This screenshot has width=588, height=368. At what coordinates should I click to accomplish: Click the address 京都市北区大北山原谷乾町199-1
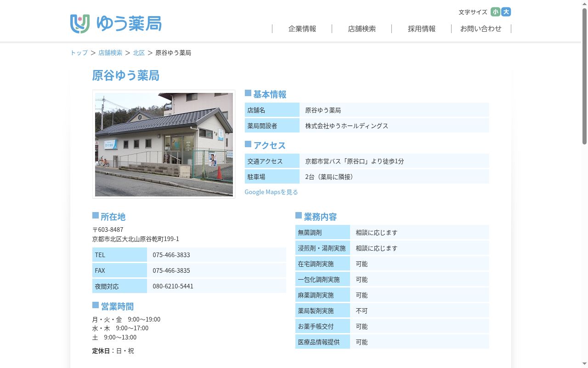coord(136,239)
